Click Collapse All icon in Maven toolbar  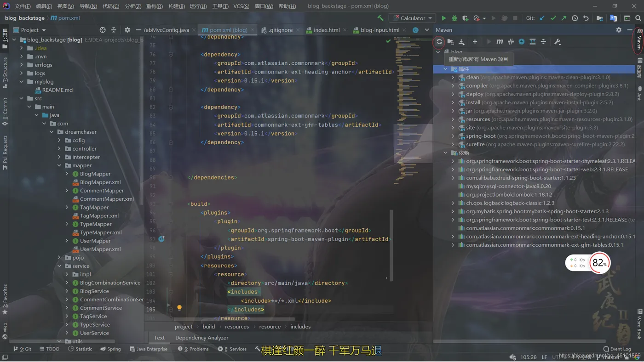543,42
